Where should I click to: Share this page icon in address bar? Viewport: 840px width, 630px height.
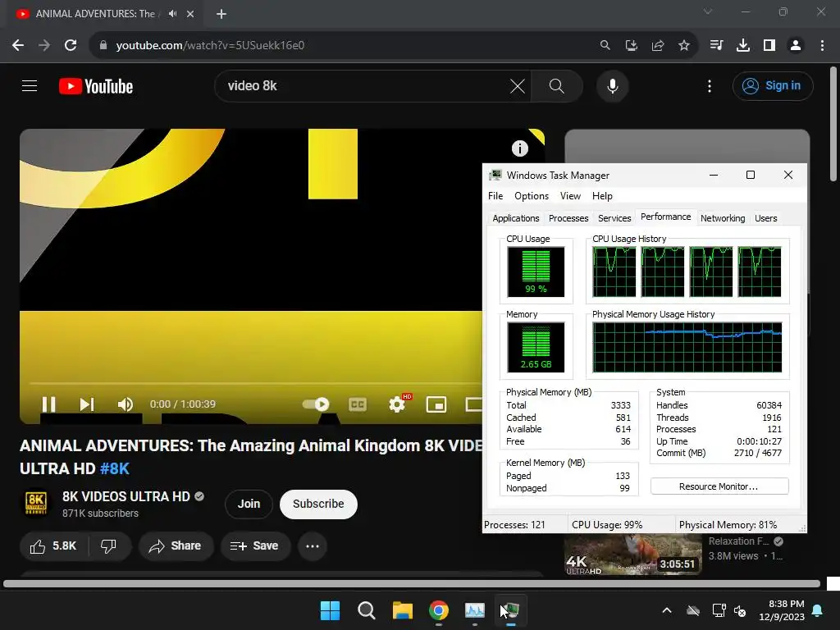click(x=657, y=45)
